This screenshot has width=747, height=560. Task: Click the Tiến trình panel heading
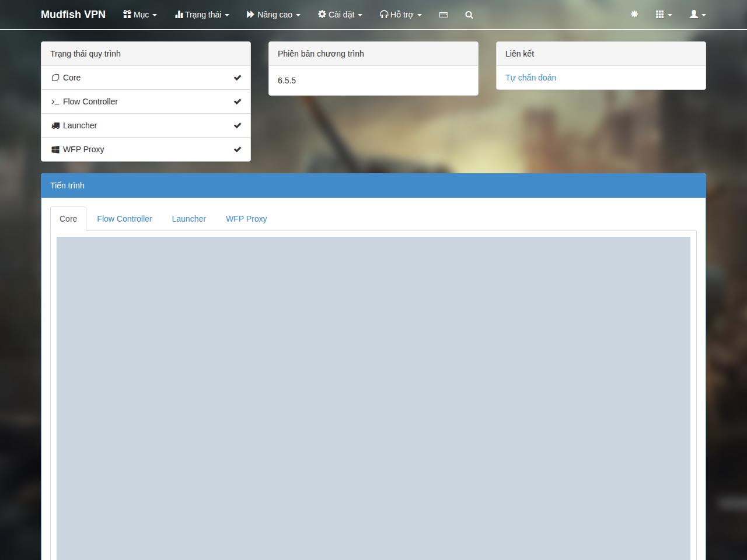[373, 185]
